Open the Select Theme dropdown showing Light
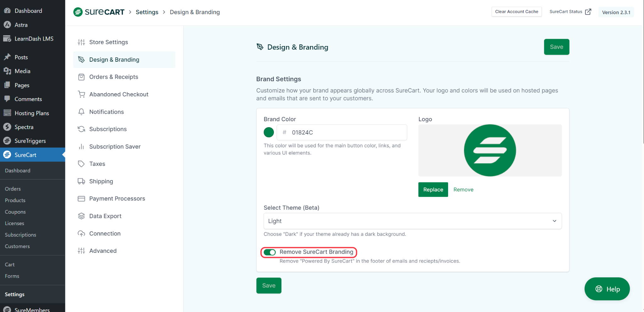The width and height of the screenshot is (644, 312). pyautogui.click(x=413, y=221)
